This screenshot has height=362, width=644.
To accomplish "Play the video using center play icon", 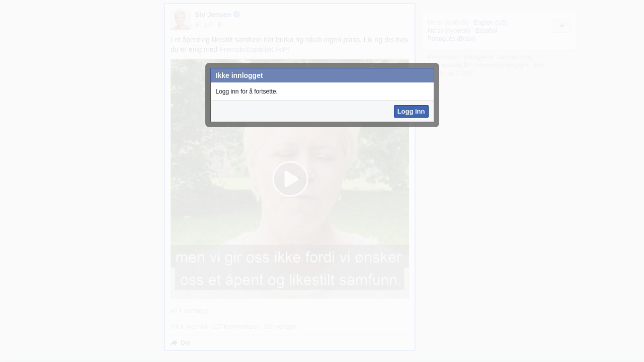I will (x=290, y=179).
